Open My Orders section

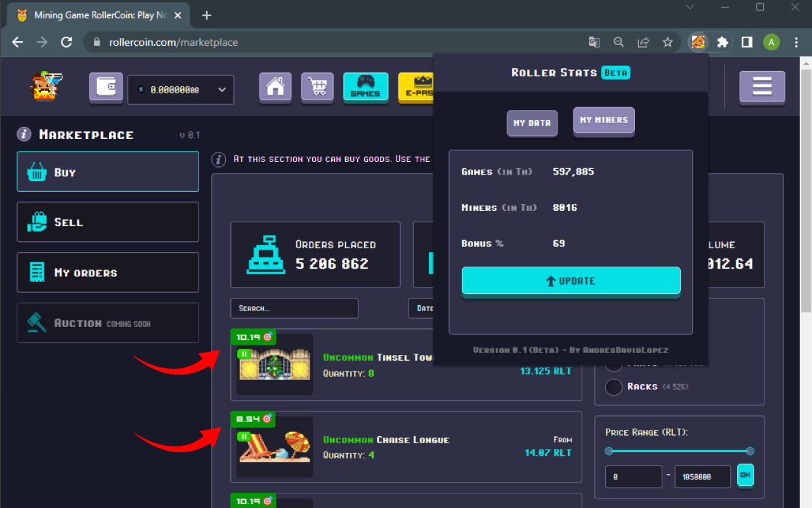108,272
